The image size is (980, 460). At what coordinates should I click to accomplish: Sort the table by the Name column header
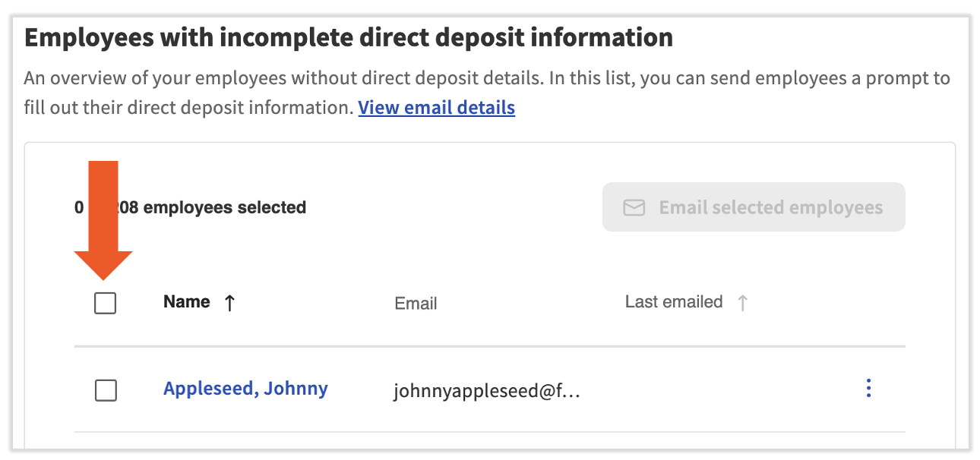(x=186, y=302)
